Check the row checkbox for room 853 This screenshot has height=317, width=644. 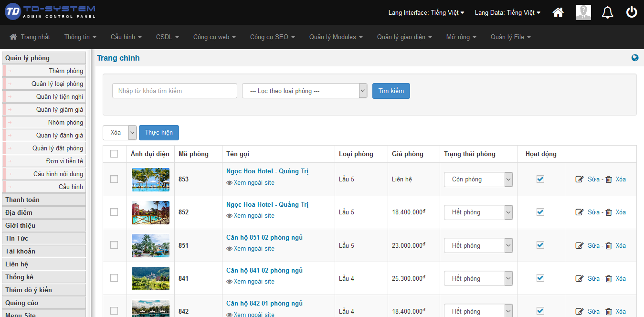[x=114, y=179]
